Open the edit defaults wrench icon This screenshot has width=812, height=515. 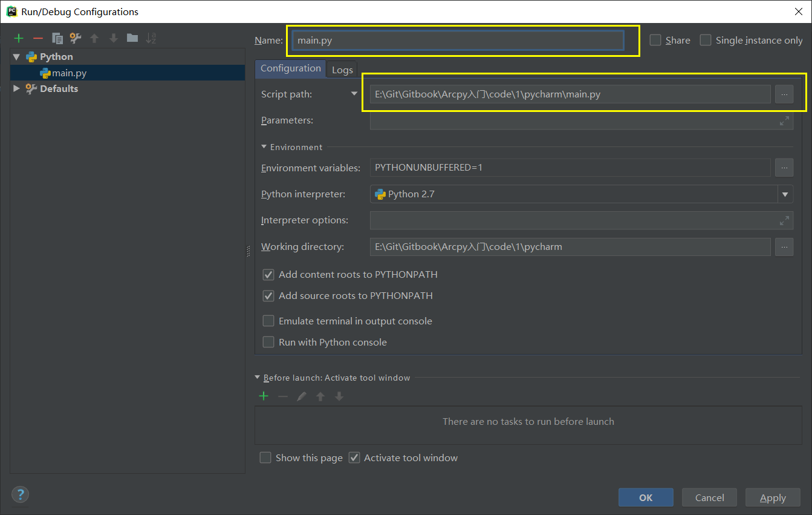pyautogui.click(x=76, y=38)
